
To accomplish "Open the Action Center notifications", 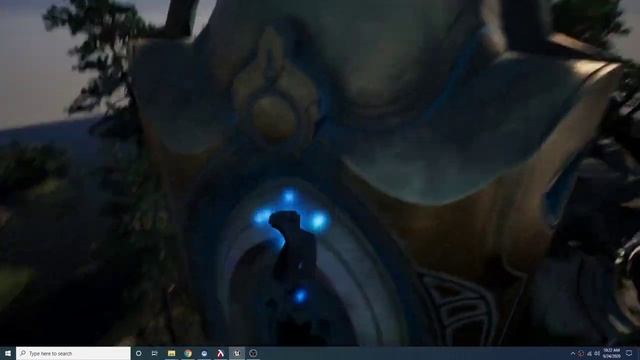I will tap(629, 353).
